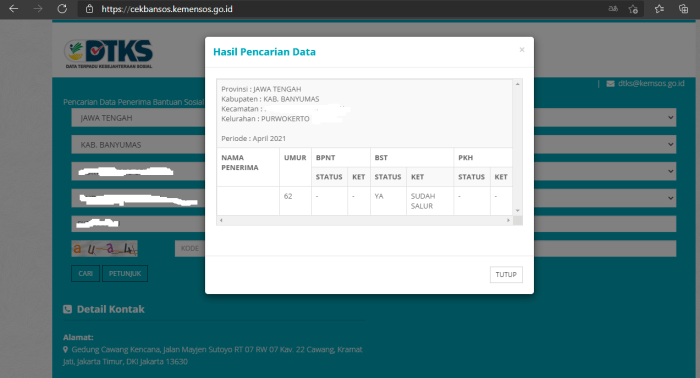
Task: Open the collections icon
Action: pos(683,9)
